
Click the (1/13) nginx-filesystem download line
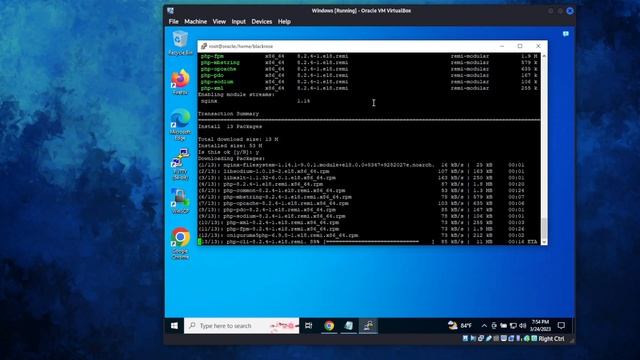click(362, 165)
